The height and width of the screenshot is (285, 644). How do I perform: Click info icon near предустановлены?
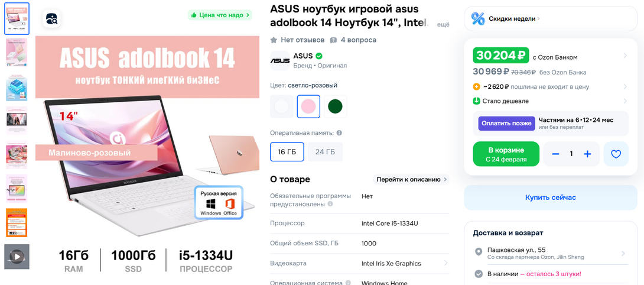click(330, 205)
